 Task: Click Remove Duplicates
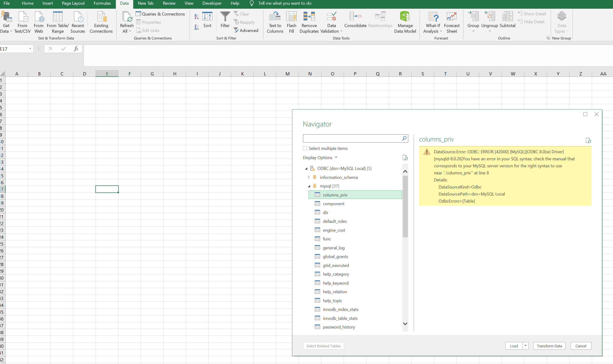point(309,22)
